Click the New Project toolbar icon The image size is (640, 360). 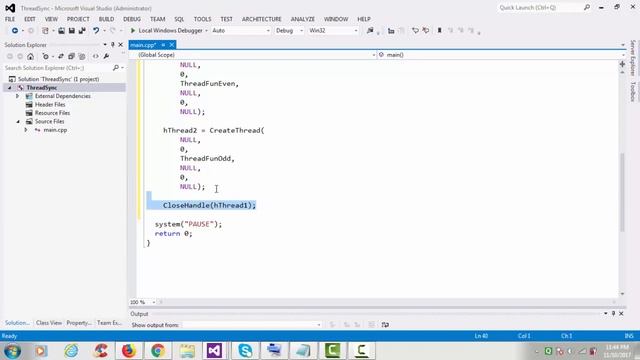click(x=45, y=31)
